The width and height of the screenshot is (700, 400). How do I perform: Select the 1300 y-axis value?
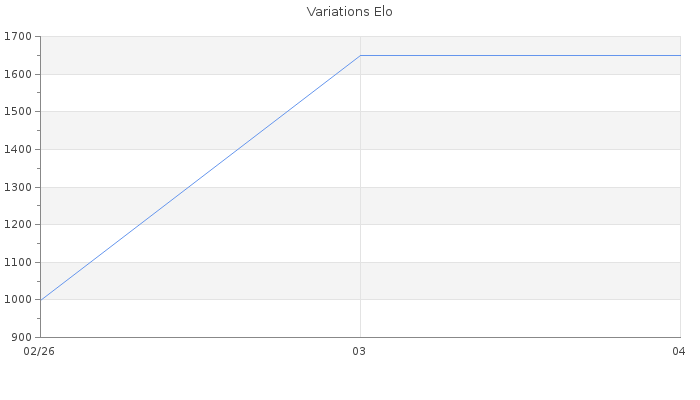click(x=19, y=187)
